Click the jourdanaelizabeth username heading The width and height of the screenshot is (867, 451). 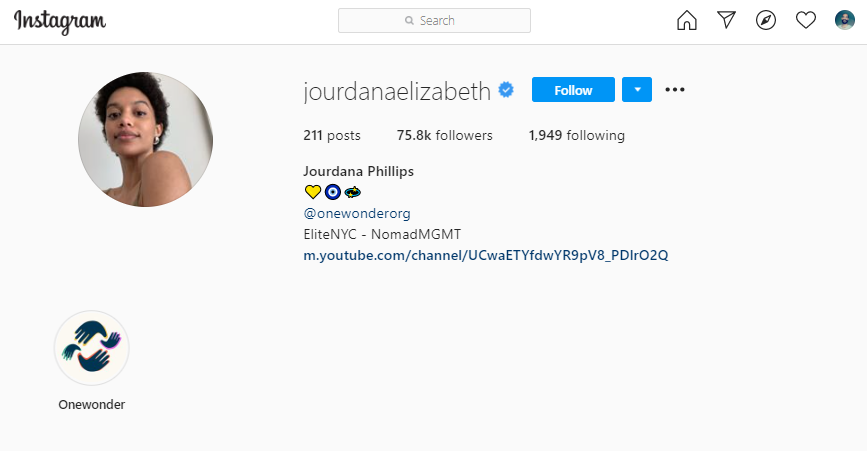(x=397, y=91)
